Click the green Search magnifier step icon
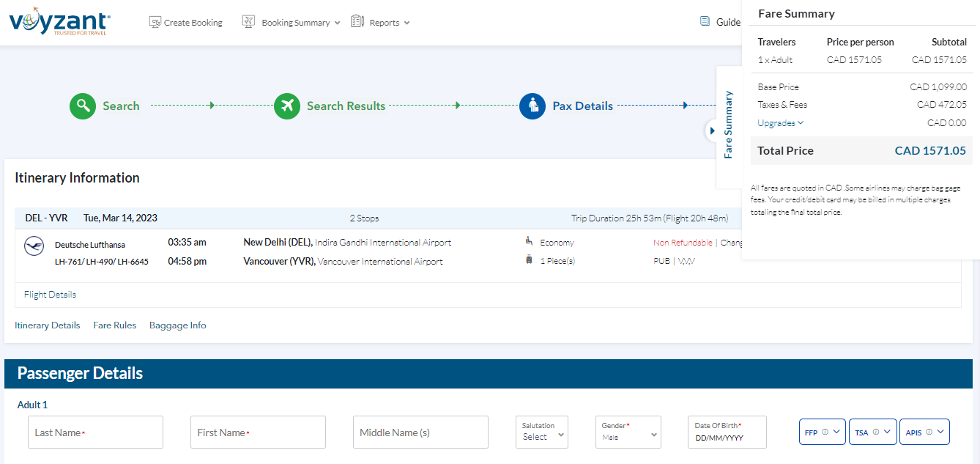 pos(83,106)
